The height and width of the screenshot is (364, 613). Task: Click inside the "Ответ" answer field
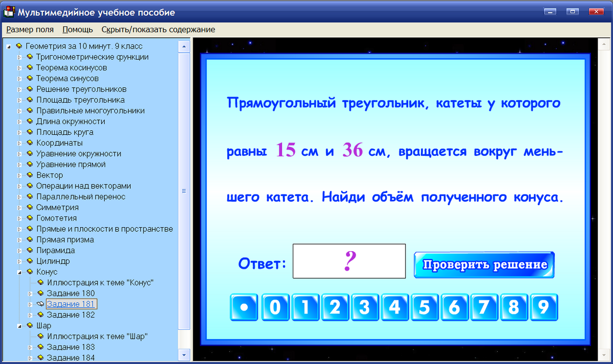click(349, 261)
